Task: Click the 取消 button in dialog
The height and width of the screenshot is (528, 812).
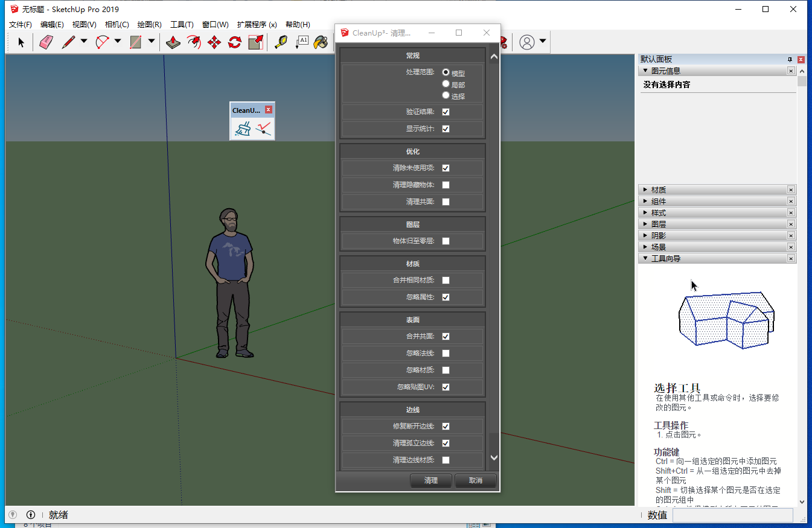Action: [476, 481]
